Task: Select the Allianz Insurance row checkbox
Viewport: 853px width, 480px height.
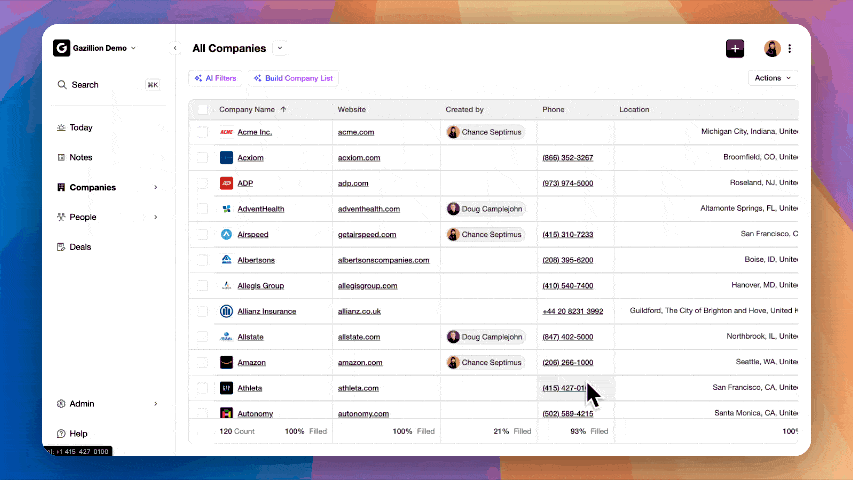Action: (x=203, y=311)
